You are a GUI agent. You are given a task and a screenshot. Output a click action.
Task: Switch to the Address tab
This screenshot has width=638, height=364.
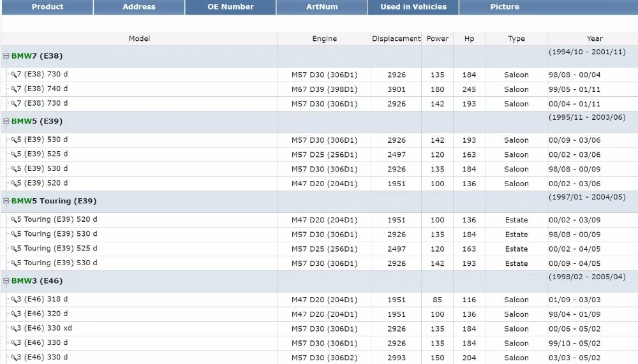coord(139,7)
